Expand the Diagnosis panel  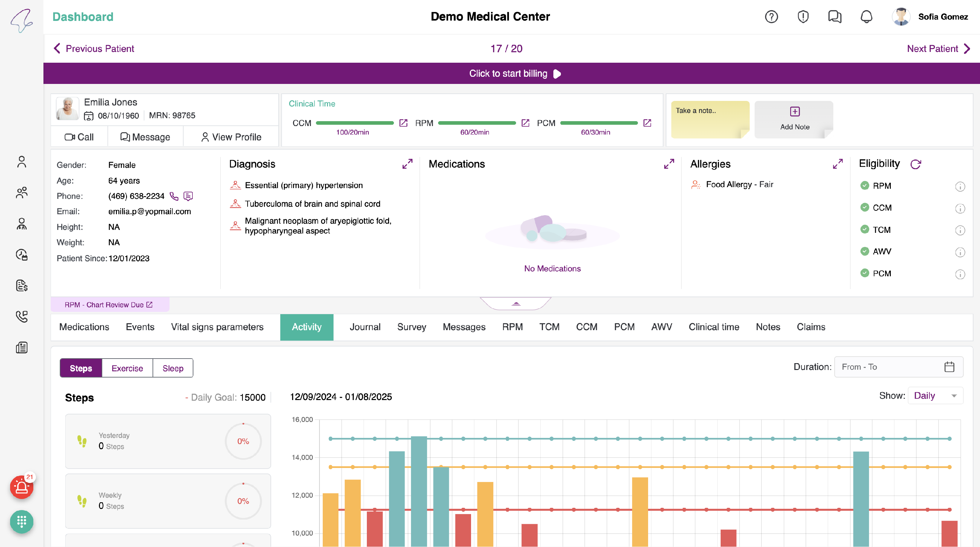tap(407, 164)
